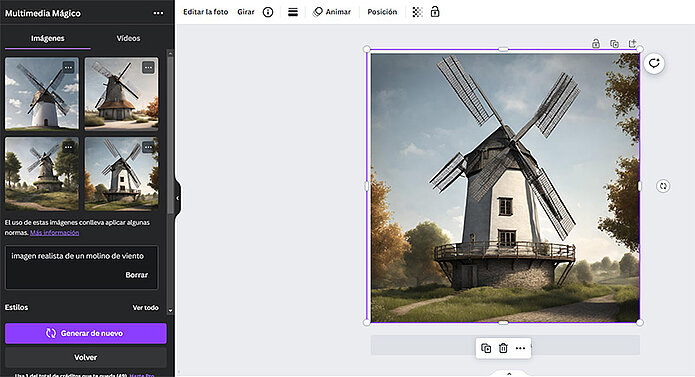
Task: Select the windmill among trees thumbnail
Action: (42, 174)
